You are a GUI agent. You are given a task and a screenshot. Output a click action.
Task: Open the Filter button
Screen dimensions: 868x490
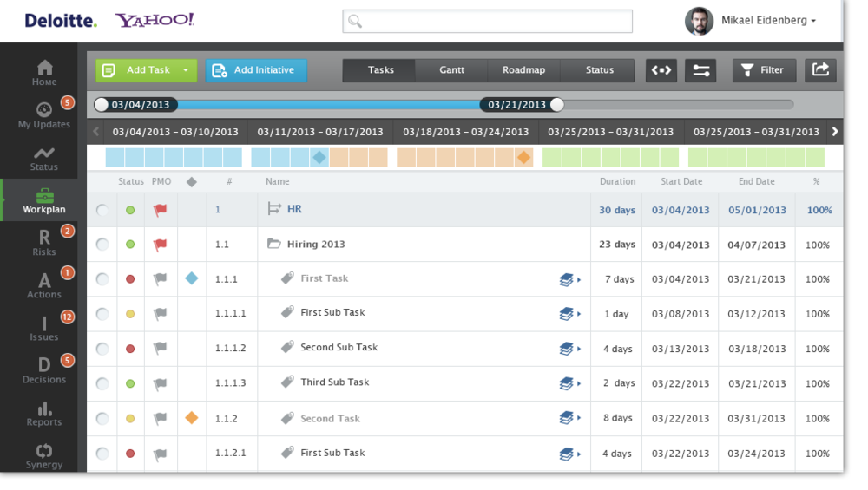(x=764, y=70)
